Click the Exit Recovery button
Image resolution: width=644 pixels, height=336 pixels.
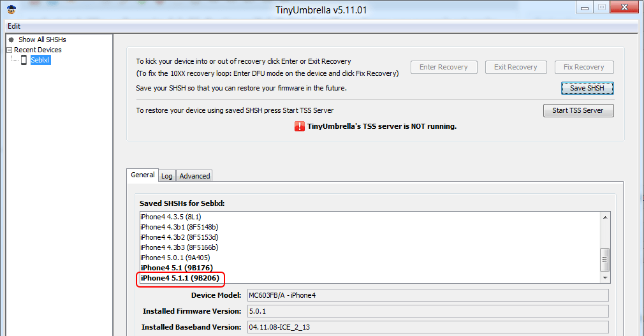pyautogui.click(x=515, y=67)
